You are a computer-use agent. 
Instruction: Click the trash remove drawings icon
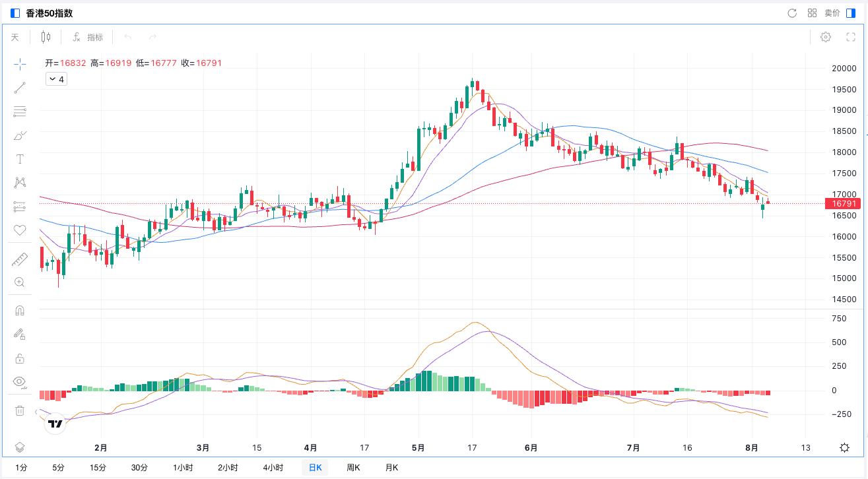tap(20, 410)
